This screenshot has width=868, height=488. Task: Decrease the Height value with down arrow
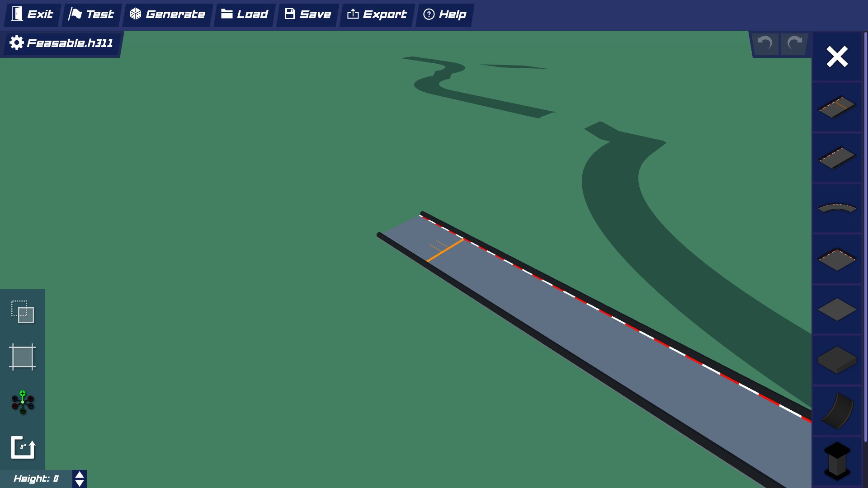point(80,483)
